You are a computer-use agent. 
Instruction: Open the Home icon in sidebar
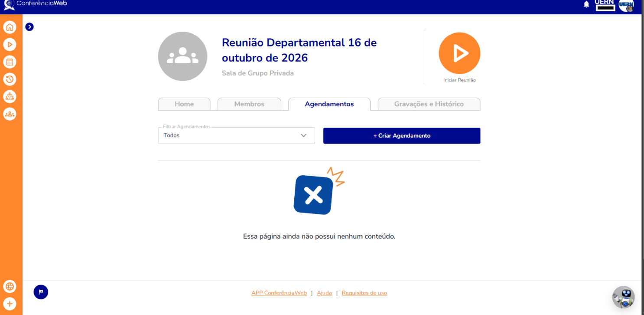[10, 27]
